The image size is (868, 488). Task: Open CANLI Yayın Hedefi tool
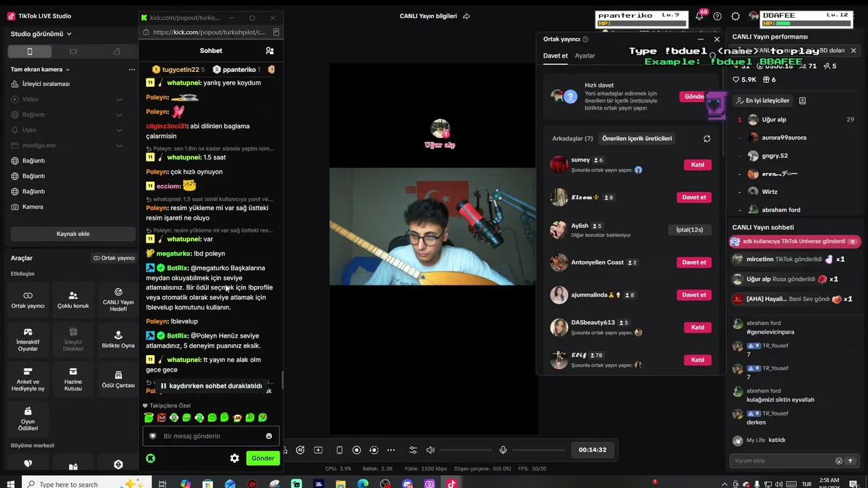coord(118,300)
